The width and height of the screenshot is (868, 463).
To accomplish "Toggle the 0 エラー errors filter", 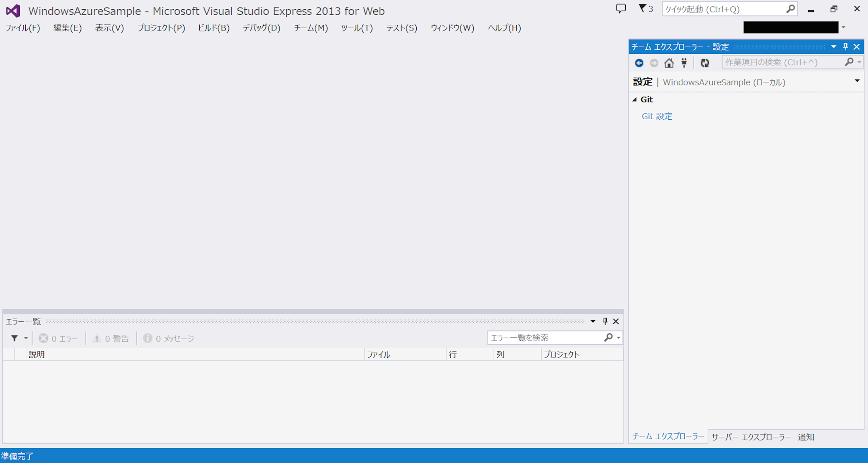I will 58,339.
